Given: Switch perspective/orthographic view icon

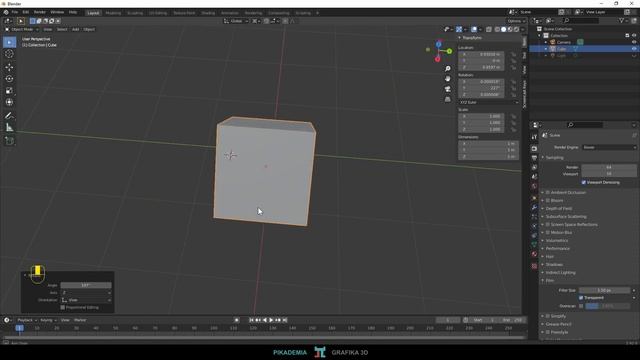Looking at the screenshot, I should pyautogui.click(x=448, y=99).
